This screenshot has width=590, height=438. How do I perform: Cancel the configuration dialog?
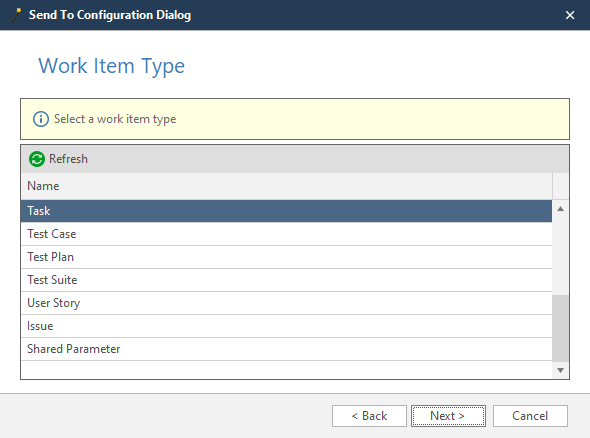click(530, 416)
